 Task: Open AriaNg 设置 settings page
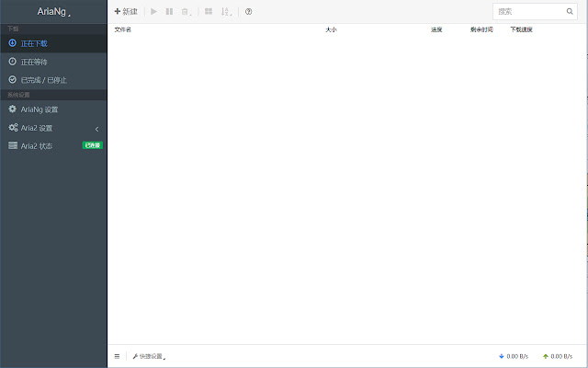53,109
